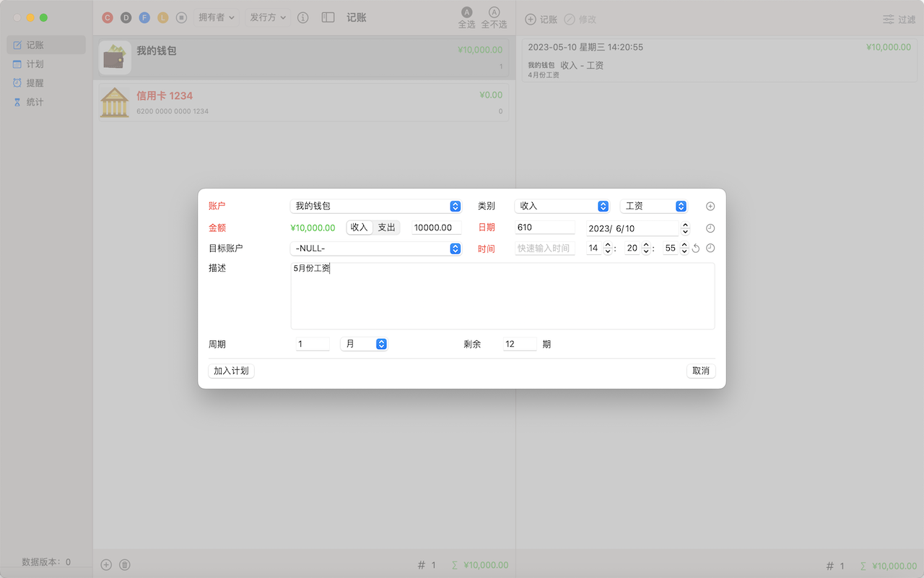Click the hour field showing 14
This screenshot has height=578, width=924.
coord(594,249)
